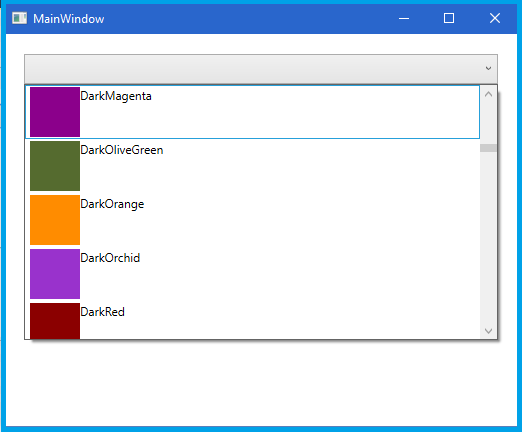Image resolution: width=522 pixels, height=432 pixels.
Task: Click the DarkOrchid violet color swatch
Action: coord(55,274)
